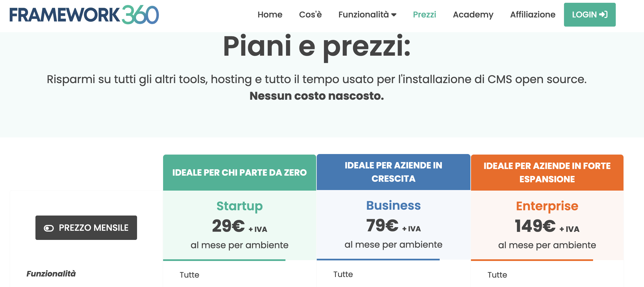644x287 pixels.
Task: Click the Prezzo Mensile button label
Action: pos(94,228)
